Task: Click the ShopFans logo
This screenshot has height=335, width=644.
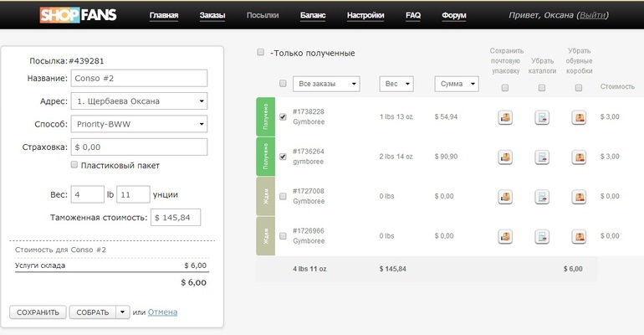Action: pos(81,15)
